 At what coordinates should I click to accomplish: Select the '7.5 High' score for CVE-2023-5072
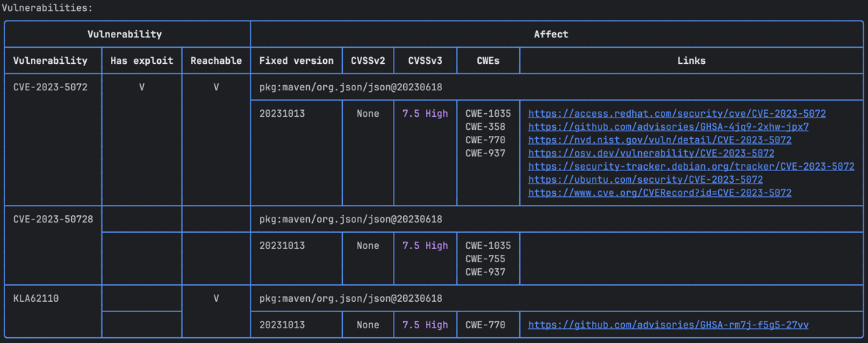pyautogui.click(x=425, y=113)
